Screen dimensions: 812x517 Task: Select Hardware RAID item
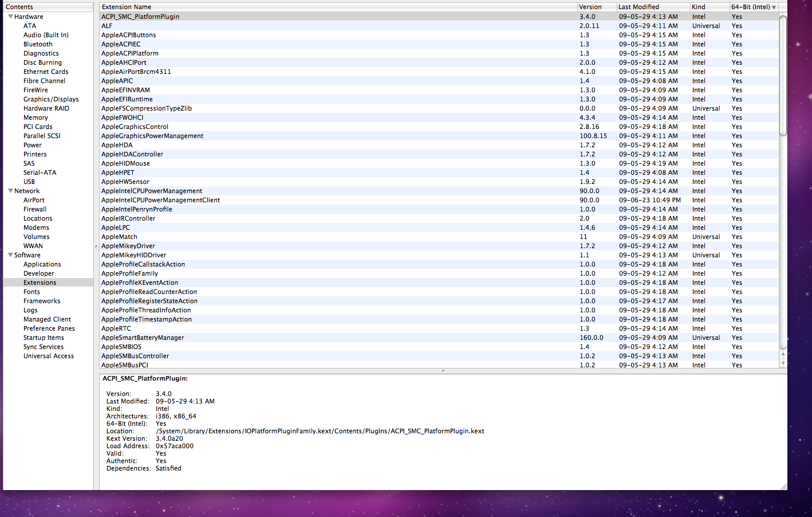coord(46,108)
